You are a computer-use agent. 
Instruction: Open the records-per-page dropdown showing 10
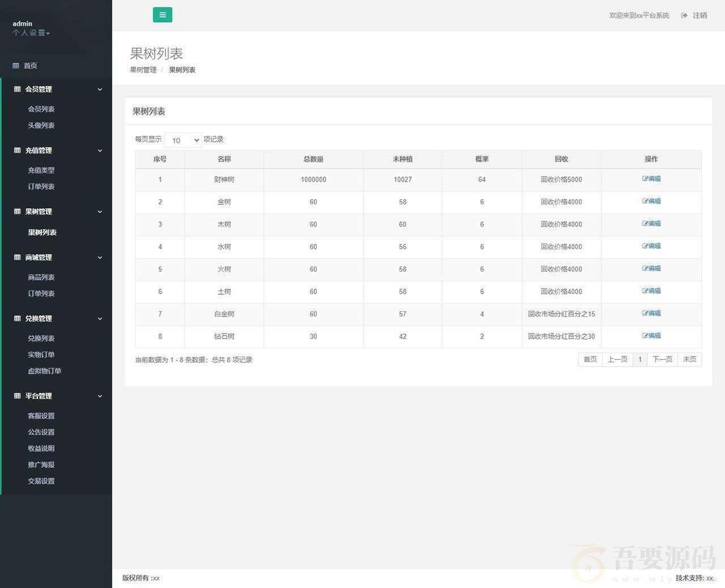(183, 140)
